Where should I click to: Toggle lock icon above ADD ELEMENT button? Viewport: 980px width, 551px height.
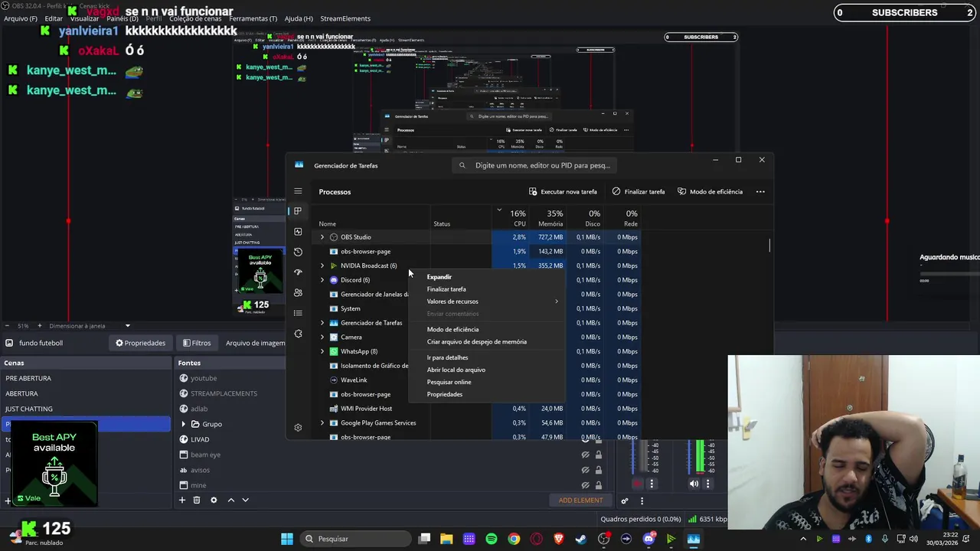(x=599, y=485)
